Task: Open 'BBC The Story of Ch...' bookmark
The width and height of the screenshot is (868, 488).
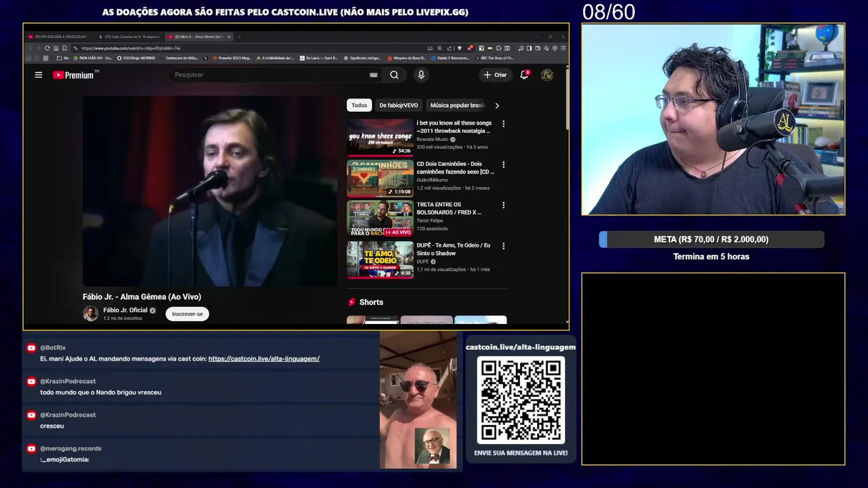Action: [x=494, y=58]
